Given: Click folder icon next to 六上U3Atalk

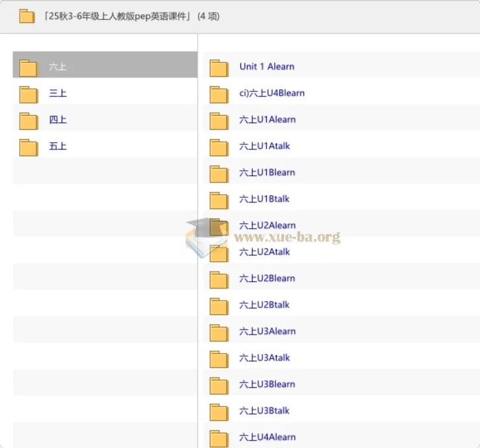Looking at the screenshot, I should point(219,359).
